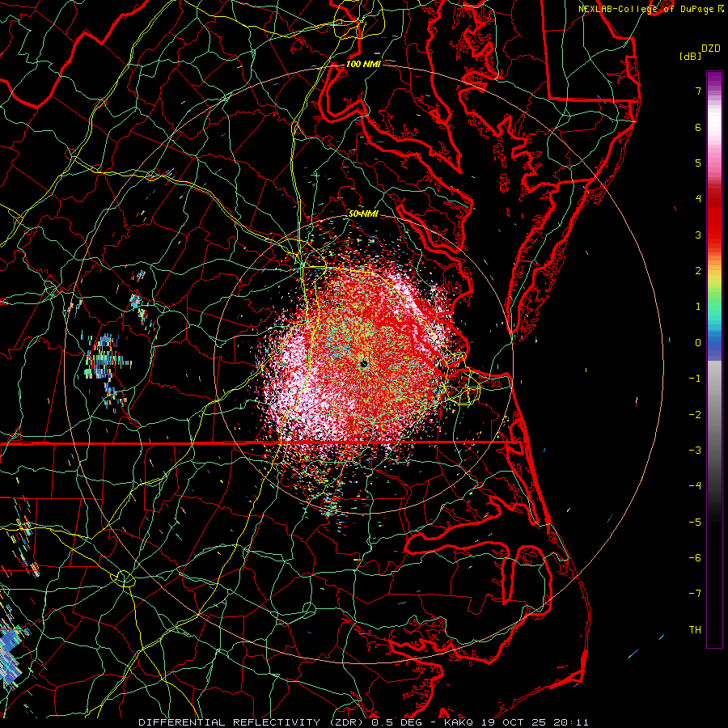Click the [dB] unit label
728x728 pixels.
tap(690, 56)
